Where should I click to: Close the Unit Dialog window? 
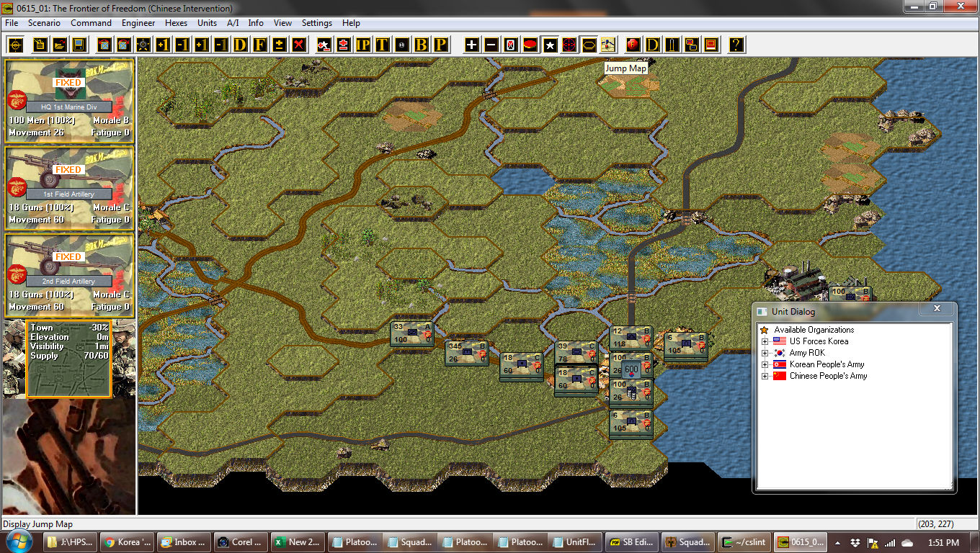pyautogui.click(x=937, y=308)
